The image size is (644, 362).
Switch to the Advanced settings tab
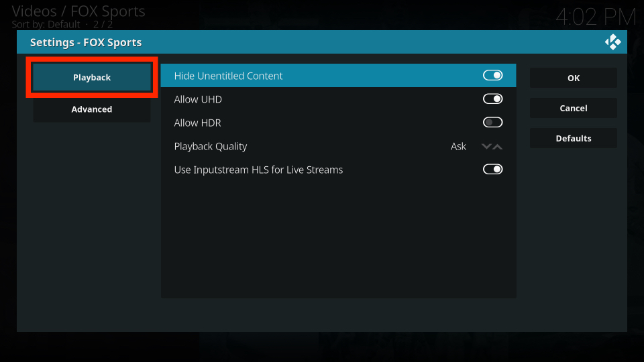[92, 109]
